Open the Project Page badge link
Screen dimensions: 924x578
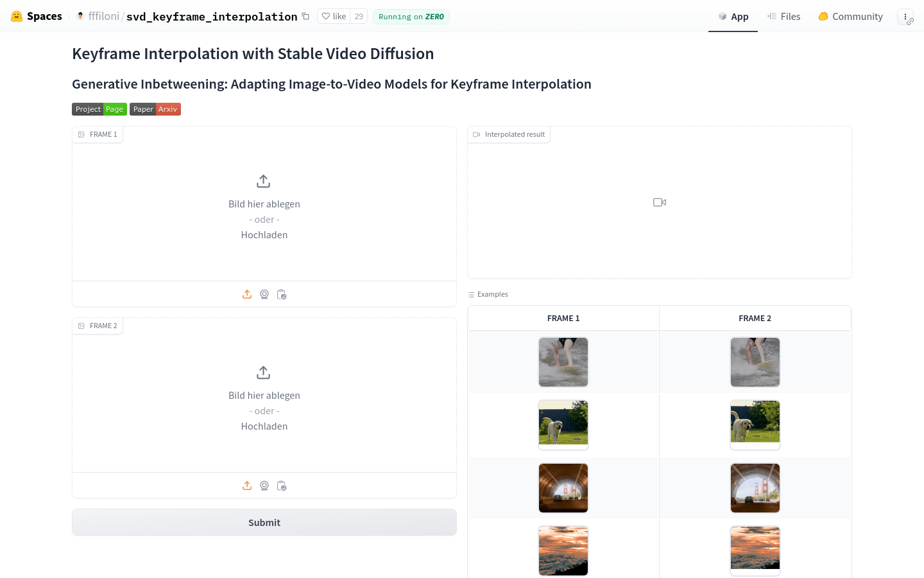pyautogui.click(x=99, y=109)
